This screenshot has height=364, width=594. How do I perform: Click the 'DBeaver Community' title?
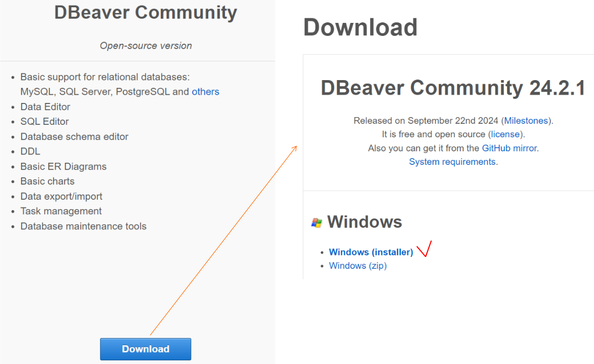(x=145, y=12)
